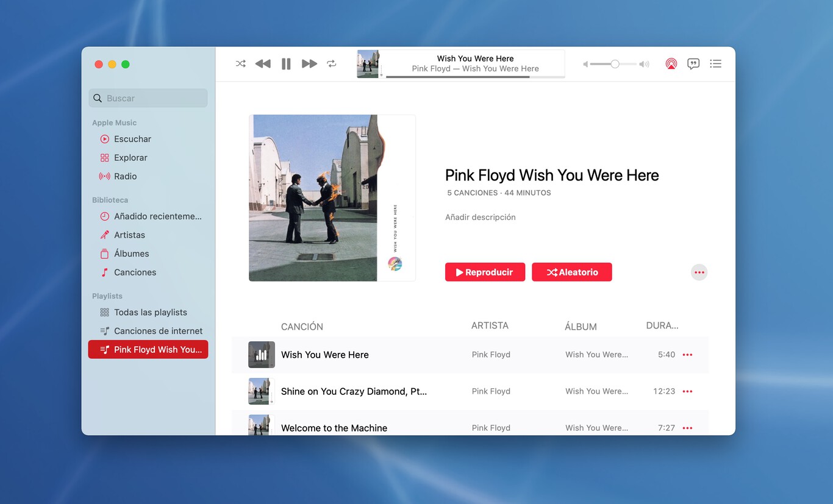Viewport: 833px width, 504px height.
Task: Click the low volume speaker icon
Action: 585,64
